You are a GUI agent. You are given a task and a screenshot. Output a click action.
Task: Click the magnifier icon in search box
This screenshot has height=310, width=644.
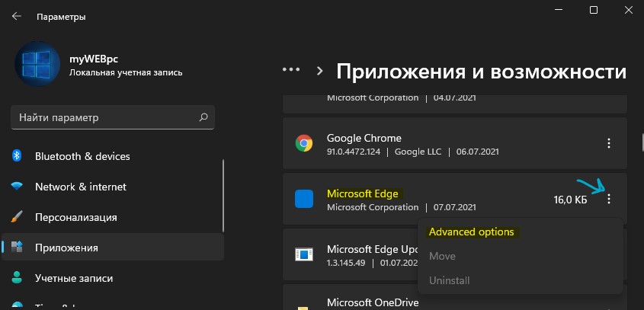click(203, 118)
